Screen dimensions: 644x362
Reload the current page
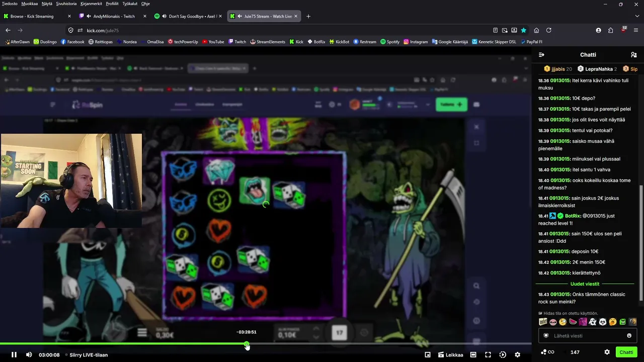(x=549, y=30)
